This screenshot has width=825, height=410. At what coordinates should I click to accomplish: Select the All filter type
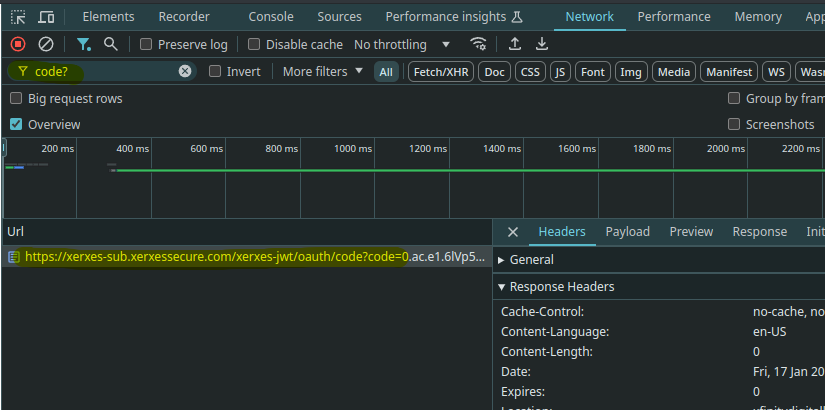pyautogui.click(x=386, y=72)
